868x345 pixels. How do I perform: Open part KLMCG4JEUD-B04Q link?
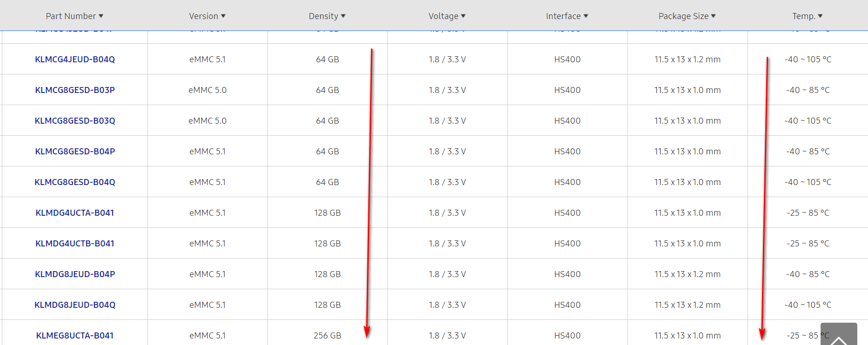[75, 60]
